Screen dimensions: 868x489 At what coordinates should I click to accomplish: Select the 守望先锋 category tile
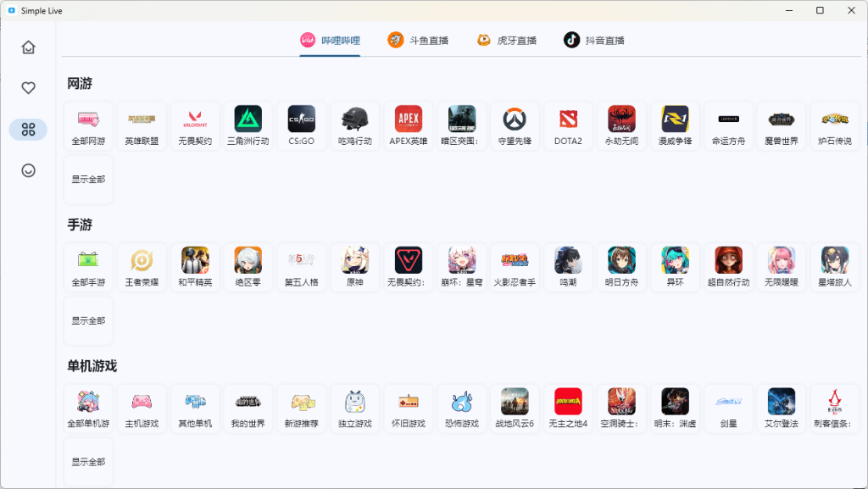[x=514, y=125]
